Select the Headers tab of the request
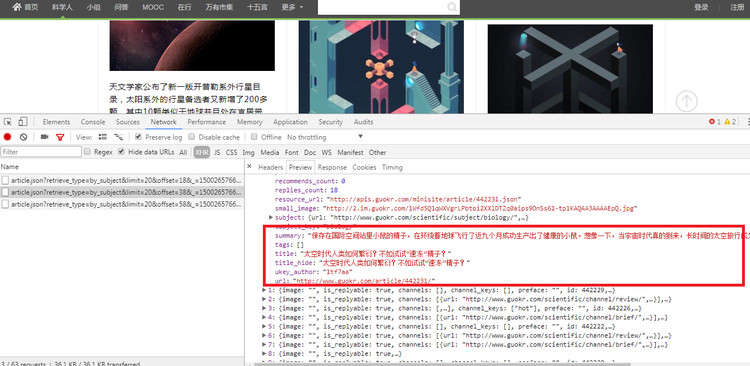 (271, 167)
